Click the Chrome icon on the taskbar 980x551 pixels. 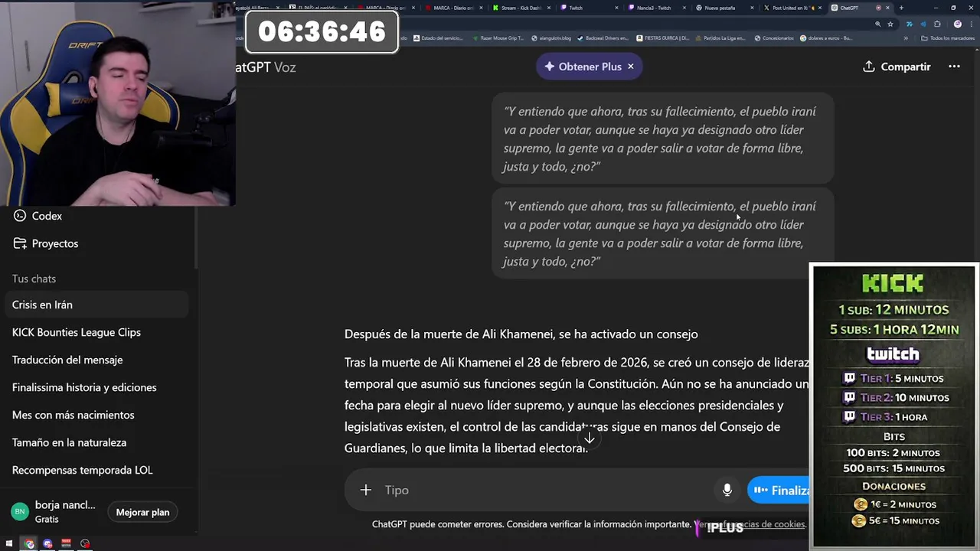[29, 543]
